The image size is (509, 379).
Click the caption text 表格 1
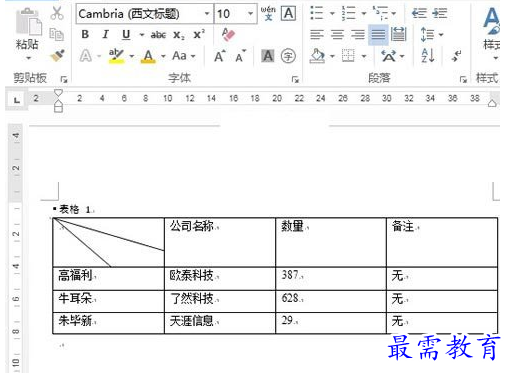pyautogui.click(x=75, y=209)
